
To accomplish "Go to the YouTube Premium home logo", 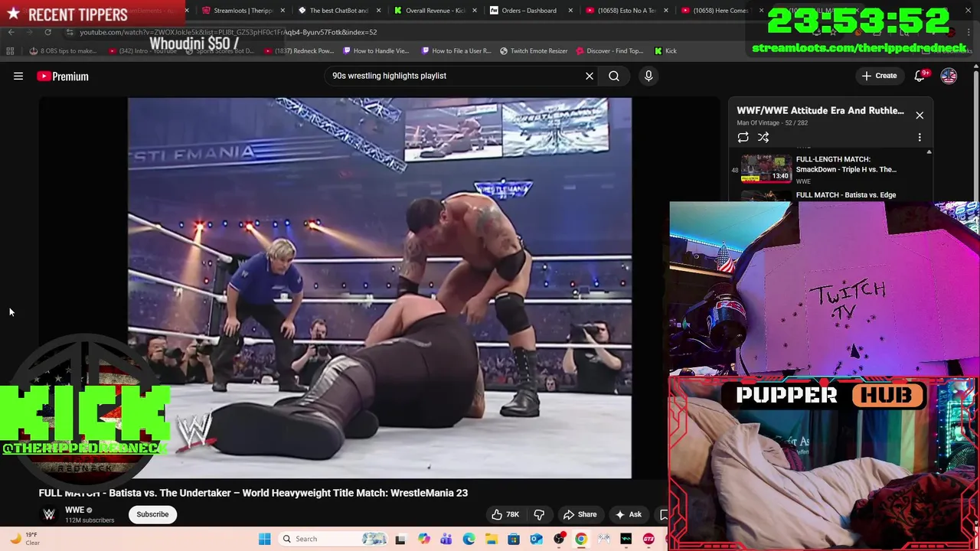I will point(63,76).
